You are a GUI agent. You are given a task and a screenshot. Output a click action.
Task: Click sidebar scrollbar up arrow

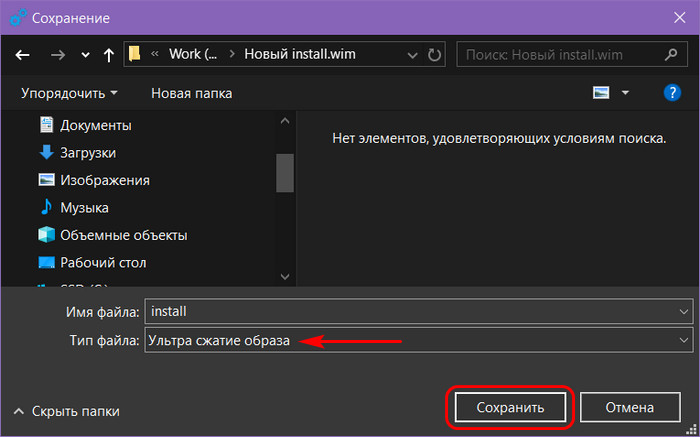click(285, 121)
